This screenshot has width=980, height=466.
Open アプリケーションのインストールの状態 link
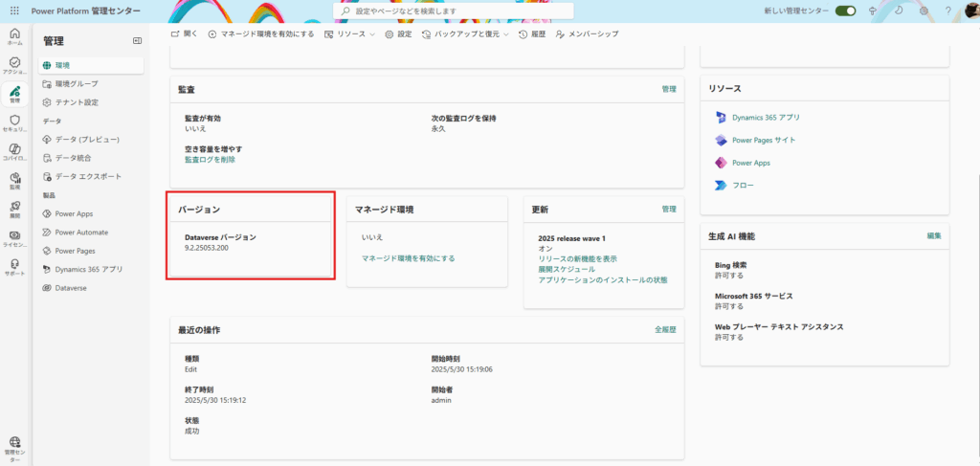(x=603, y=279)
